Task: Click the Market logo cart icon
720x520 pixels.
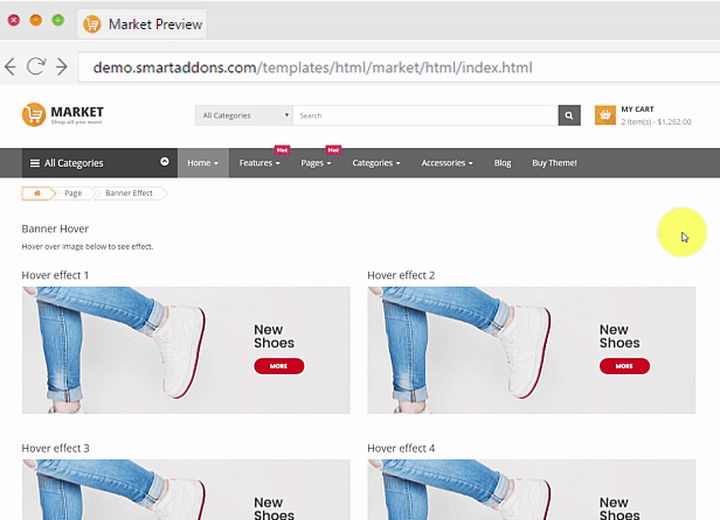Action: click(x=34, y=115)
